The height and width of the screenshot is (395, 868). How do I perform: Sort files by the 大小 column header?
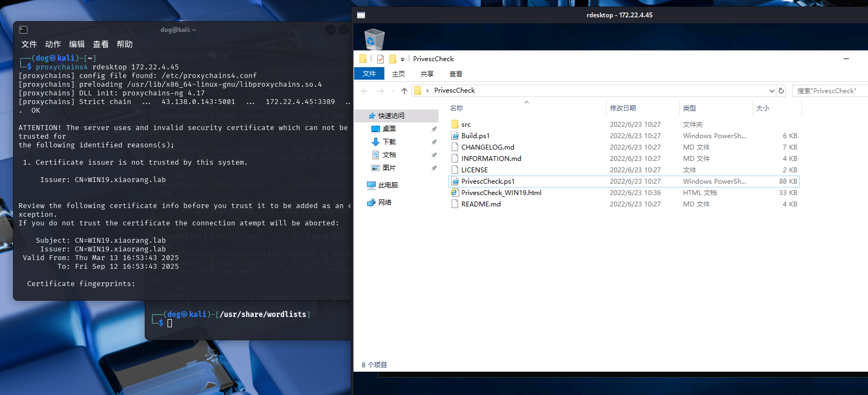pyautogui.click(x=762, y=108)
